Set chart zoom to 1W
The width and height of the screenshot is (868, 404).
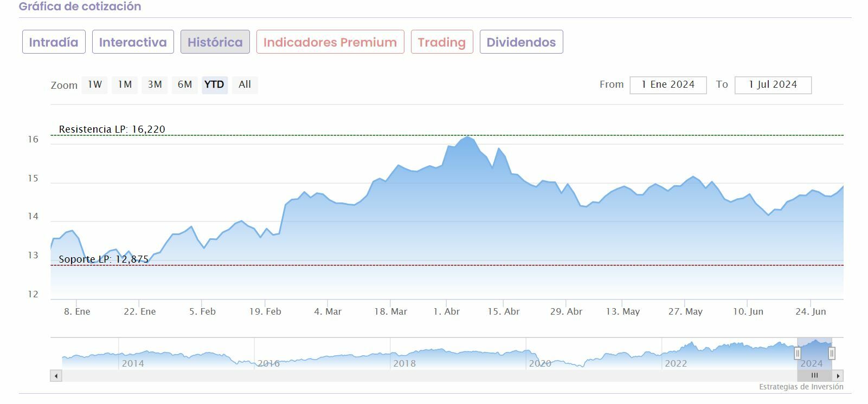pyautogui.click(x=95, y=84)
